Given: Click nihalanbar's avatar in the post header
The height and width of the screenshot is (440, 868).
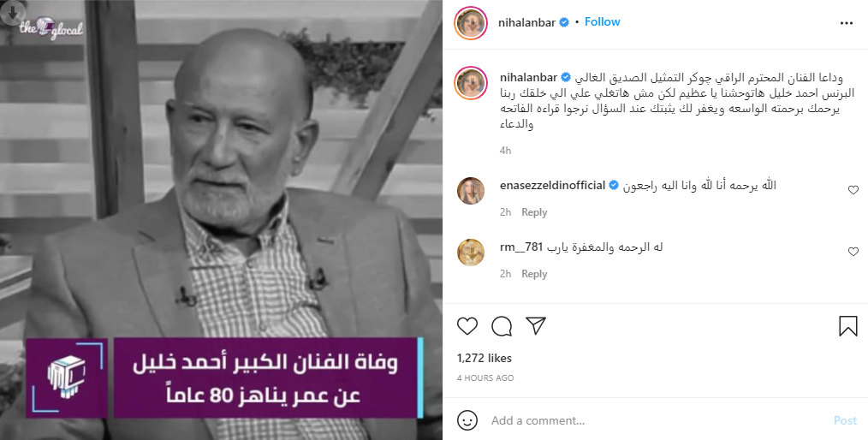Looking at the screenshot, I should 471,23.
